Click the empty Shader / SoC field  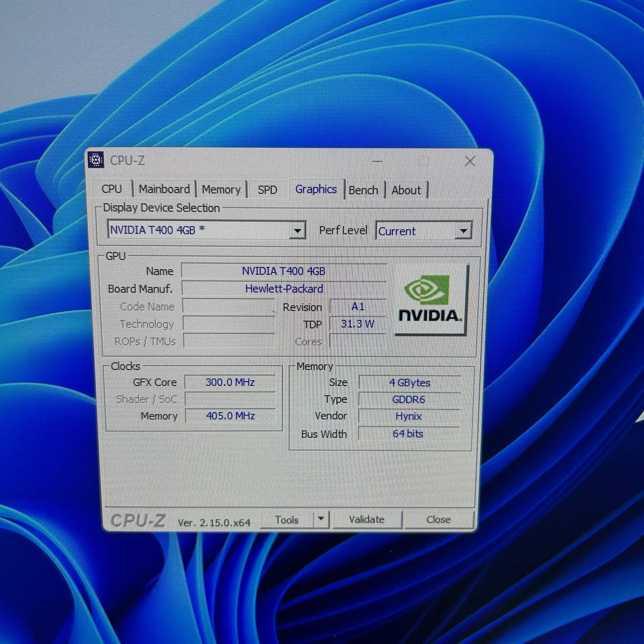[230, 399]
